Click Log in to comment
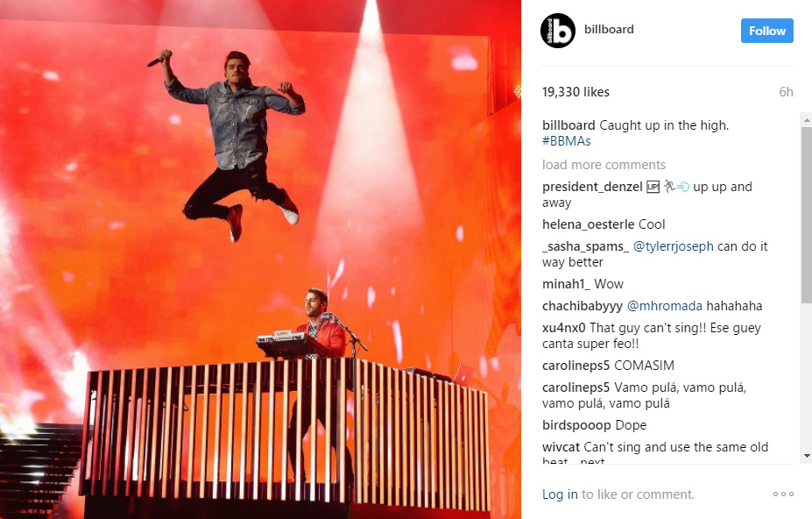This screenshot has height=519, width=812. coord(560,494)
